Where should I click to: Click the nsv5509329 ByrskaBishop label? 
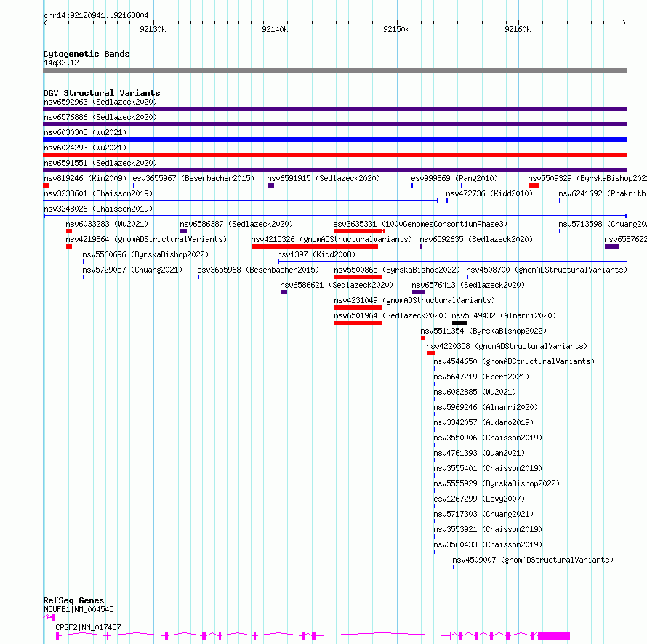pyautogui.click(x=587, y=178)
